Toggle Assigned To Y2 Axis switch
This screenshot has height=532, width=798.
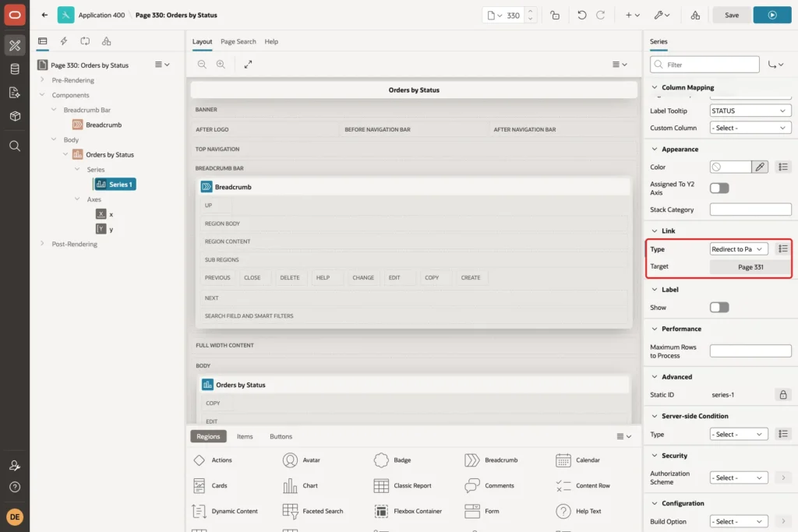(x=719, y=188)
